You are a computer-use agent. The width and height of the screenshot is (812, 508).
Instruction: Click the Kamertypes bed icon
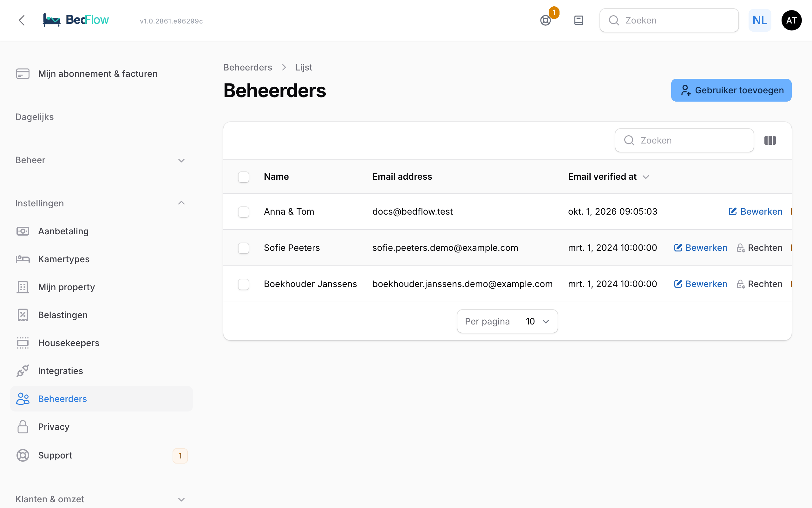23,259
